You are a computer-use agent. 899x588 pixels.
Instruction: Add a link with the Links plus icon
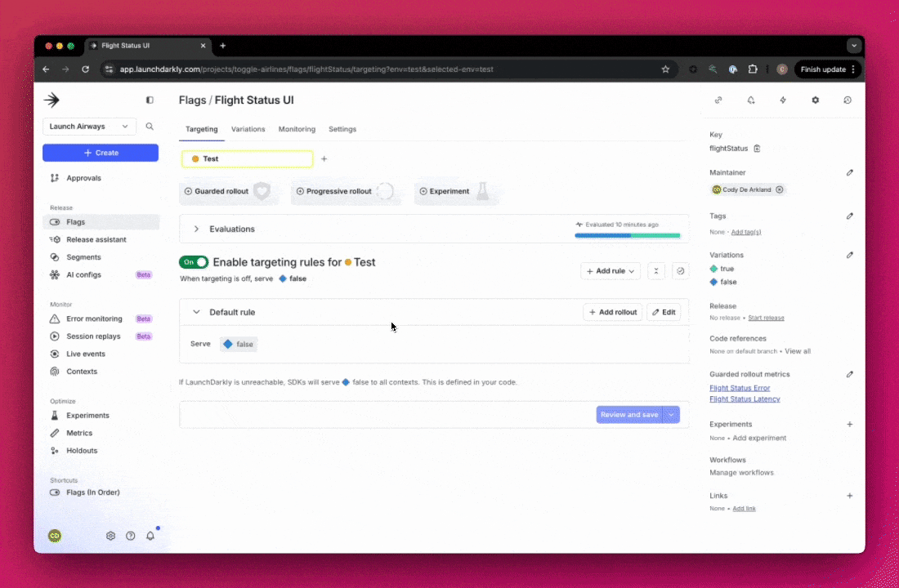[x=850, y=496]
